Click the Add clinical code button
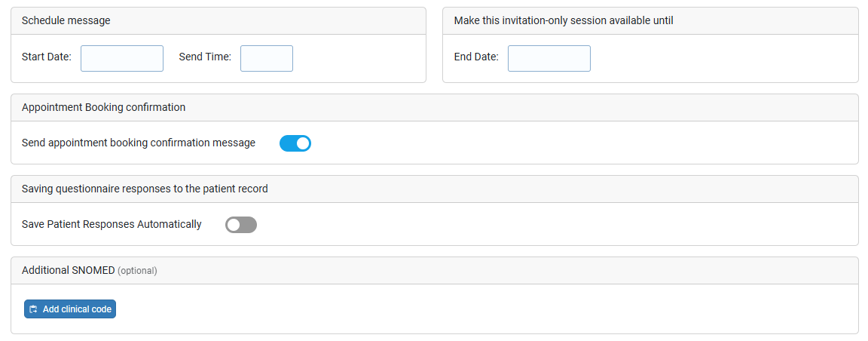Screen dimensions: 868x341 pos(70,309)
